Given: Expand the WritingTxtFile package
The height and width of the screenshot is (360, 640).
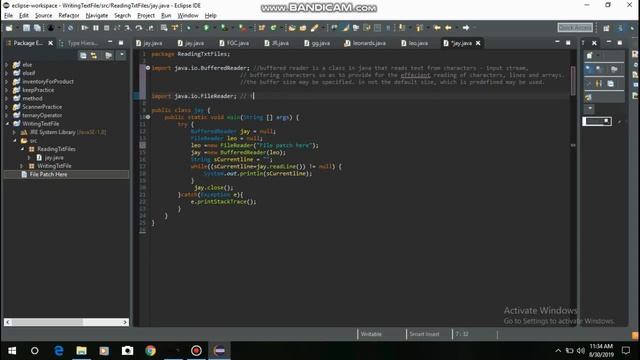Looking at the screenshot, I should (22, 166).
